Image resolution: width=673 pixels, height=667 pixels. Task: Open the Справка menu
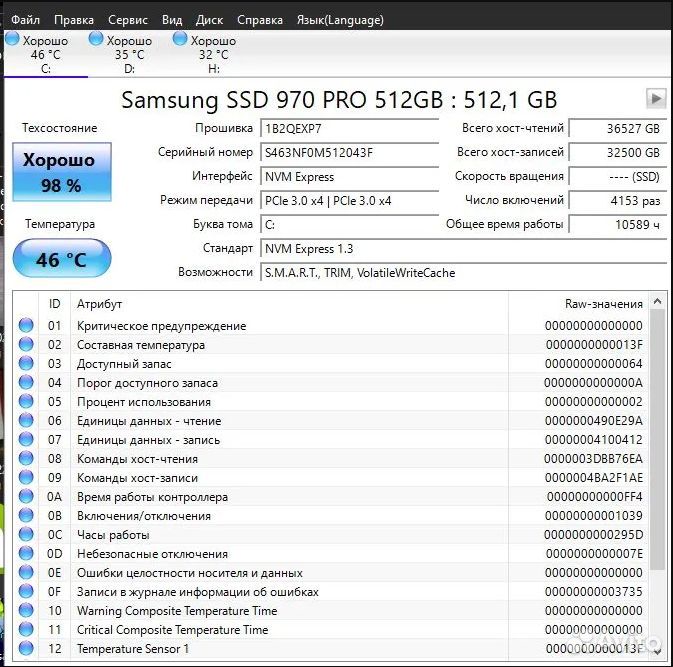(260, 20)
